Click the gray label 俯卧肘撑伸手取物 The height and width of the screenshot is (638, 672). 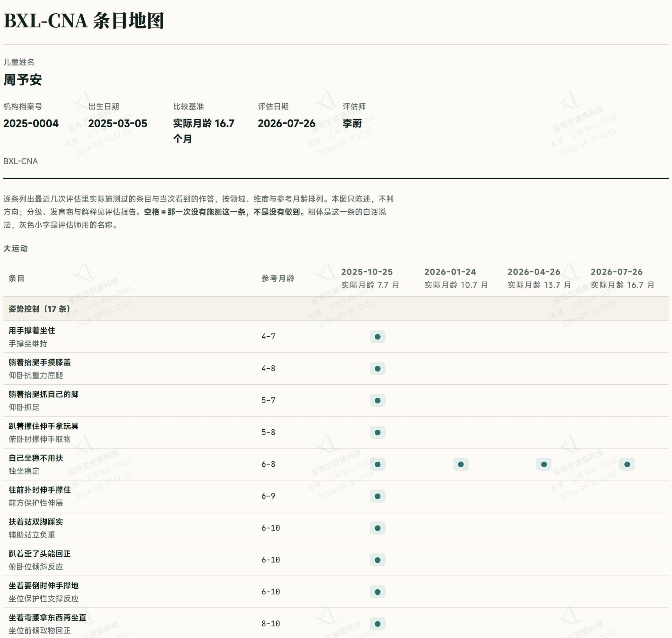[x=40, y=439]
